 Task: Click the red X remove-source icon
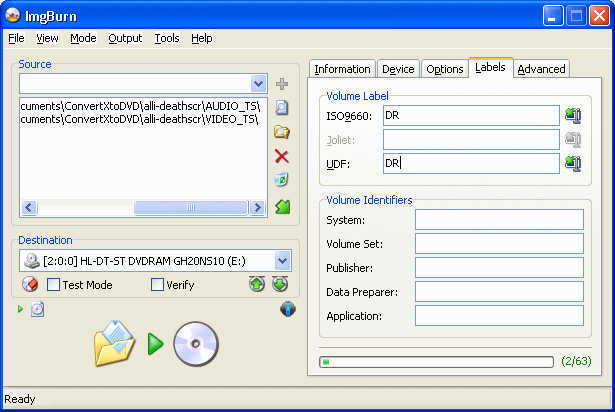click(282, 156)
